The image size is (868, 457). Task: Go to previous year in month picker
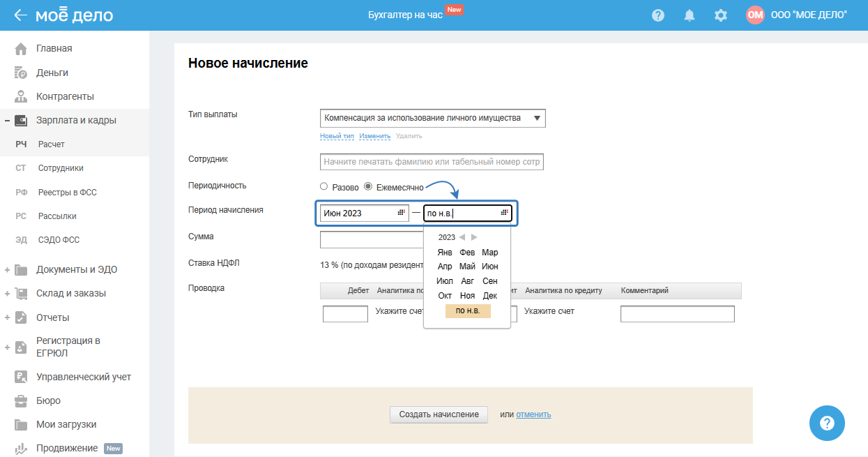point(462,238)
